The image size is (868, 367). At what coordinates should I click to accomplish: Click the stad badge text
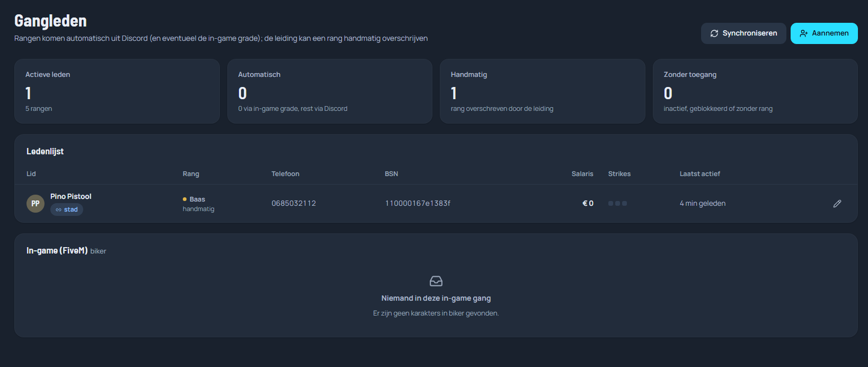click(x=71, y=209)
